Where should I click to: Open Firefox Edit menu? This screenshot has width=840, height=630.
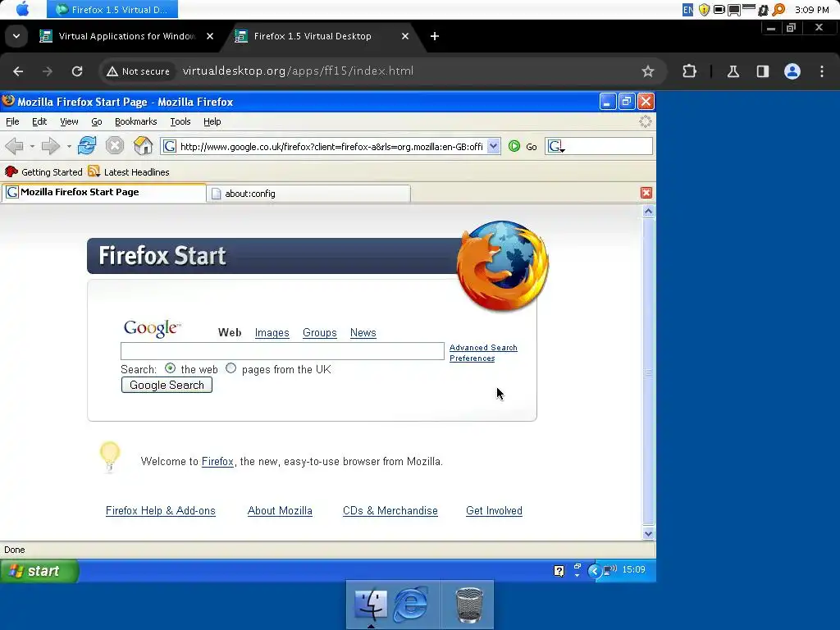pos(39,121)
